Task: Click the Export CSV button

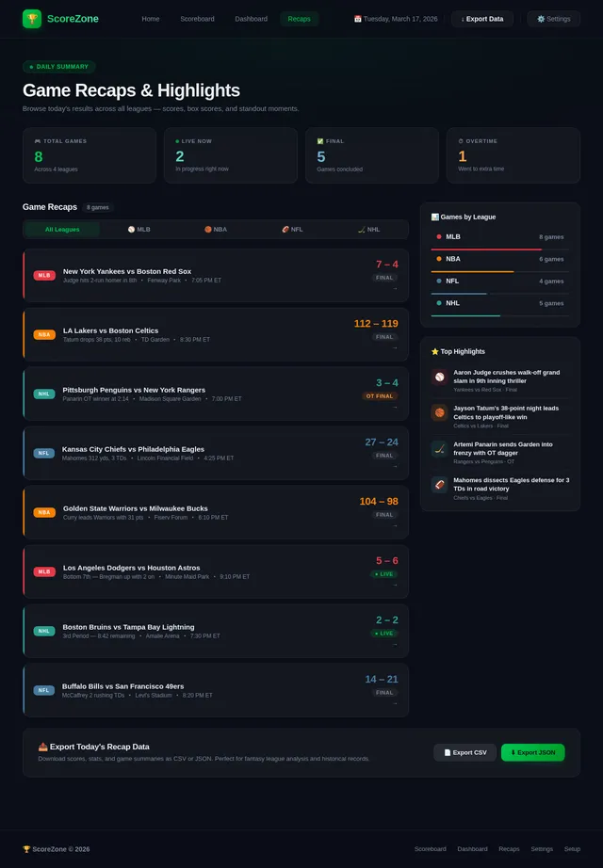Action: point(464,752)
